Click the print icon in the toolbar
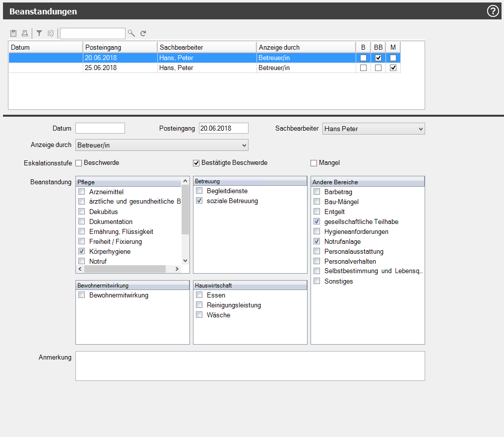This screenshot has height=437, width=504. 24,33
